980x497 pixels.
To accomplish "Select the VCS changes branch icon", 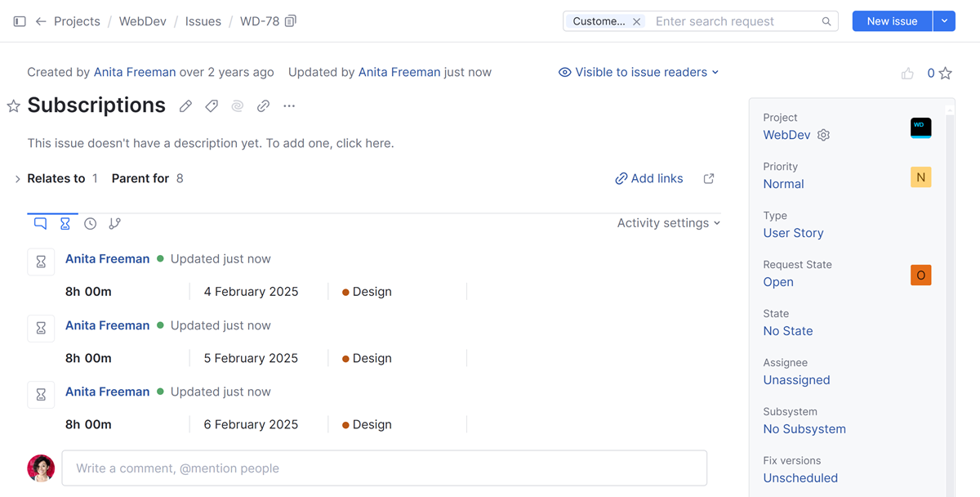I will 114,222.
